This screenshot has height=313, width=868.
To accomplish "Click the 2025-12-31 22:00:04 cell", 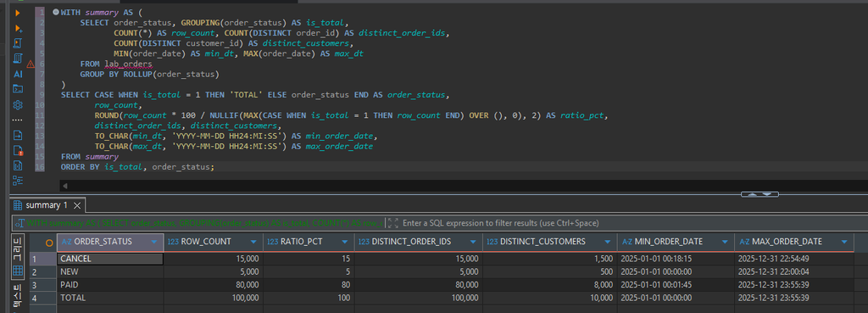I will tap(794, 271).
